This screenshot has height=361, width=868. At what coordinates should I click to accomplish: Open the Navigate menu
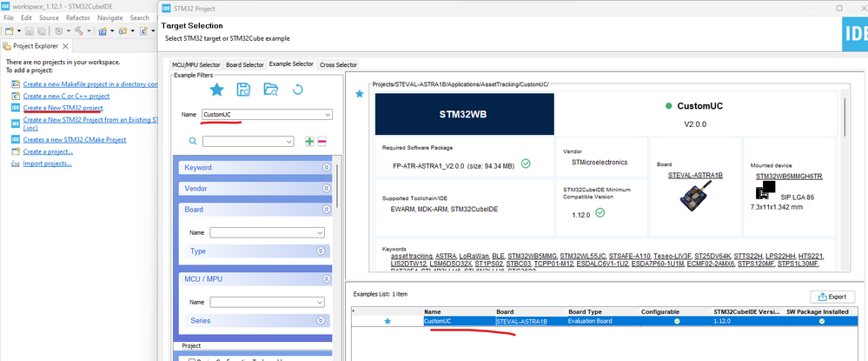(x=109, y=17)
